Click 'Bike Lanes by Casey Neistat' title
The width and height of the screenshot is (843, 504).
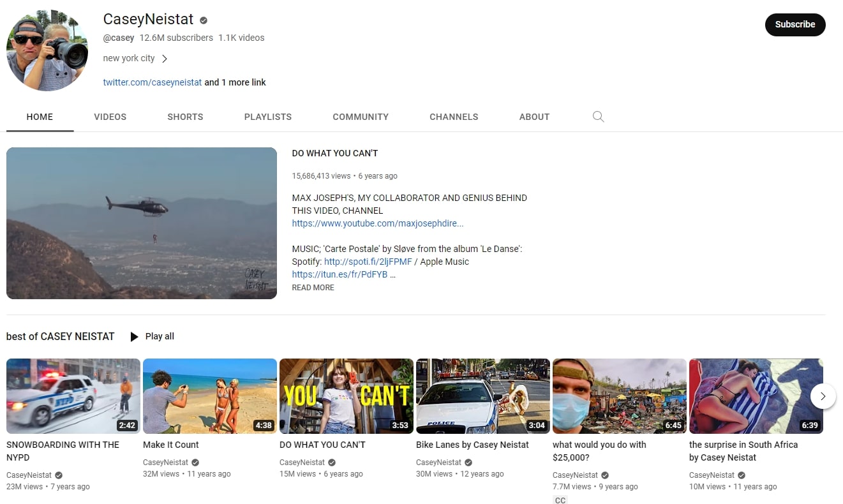click(x=472, y=445)
